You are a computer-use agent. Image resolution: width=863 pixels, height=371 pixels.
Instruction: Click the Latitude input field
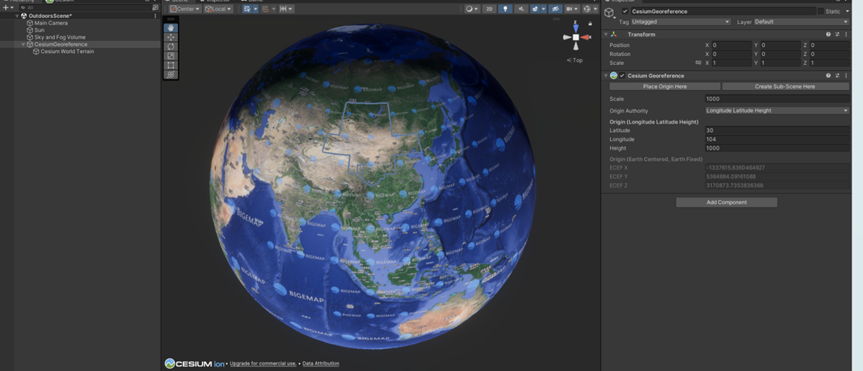(x=777, y=130)
